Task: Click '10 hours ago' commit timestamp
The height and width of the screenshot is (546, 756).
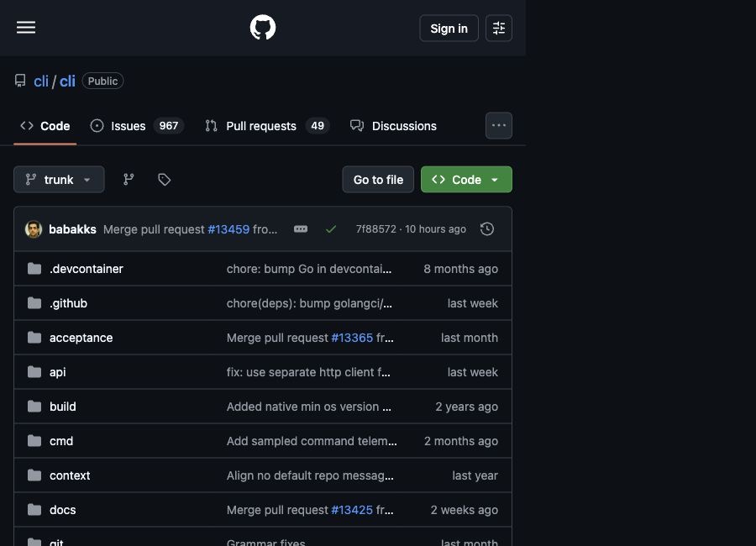Action: pos(435,229)
